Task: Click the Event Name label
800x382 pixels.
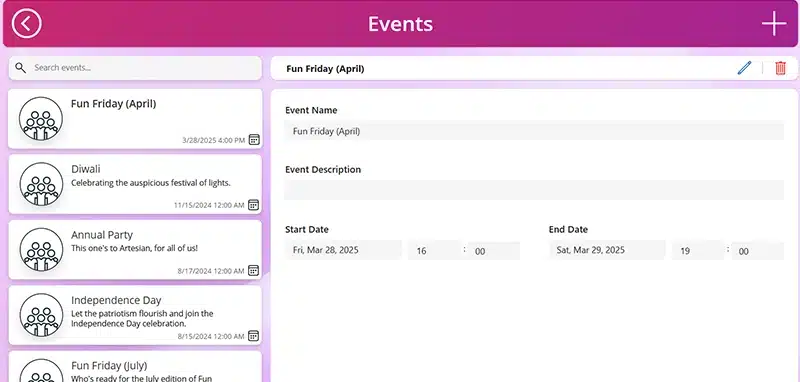Action: coord(311,110)
